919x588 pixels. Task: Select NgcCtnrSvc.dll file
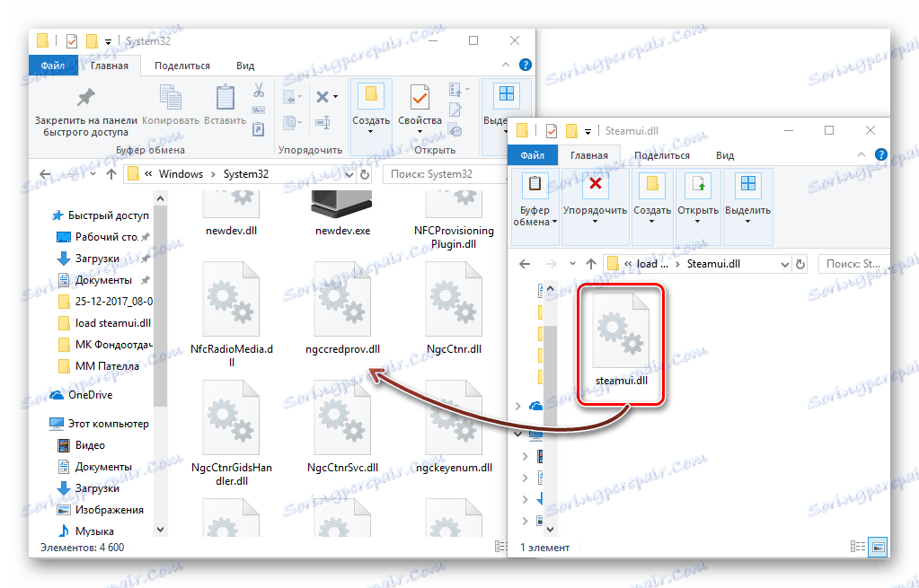(342, 427)
